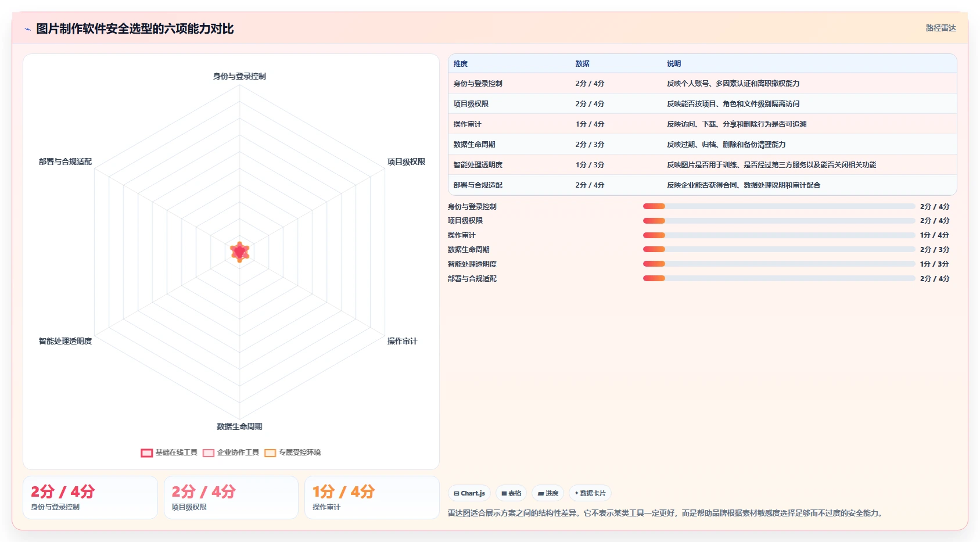Select the 智能处理透明度 table row name

coord(478,165)
